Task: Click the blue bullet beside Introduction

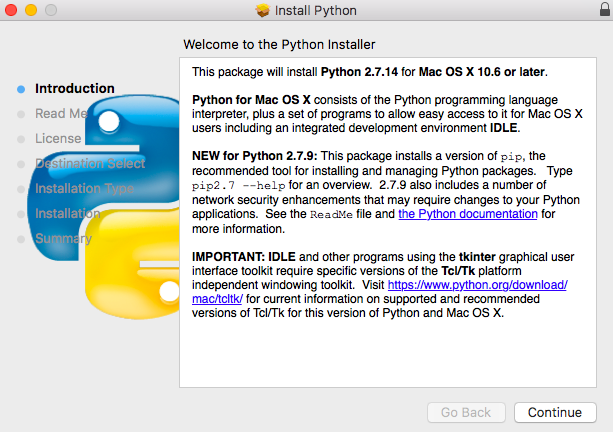Action: pos(21,88)
